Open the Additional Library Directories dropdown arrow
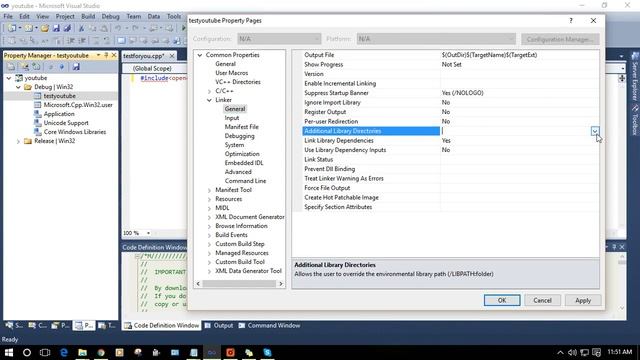640x360 pixels. (x=595, y=131)
